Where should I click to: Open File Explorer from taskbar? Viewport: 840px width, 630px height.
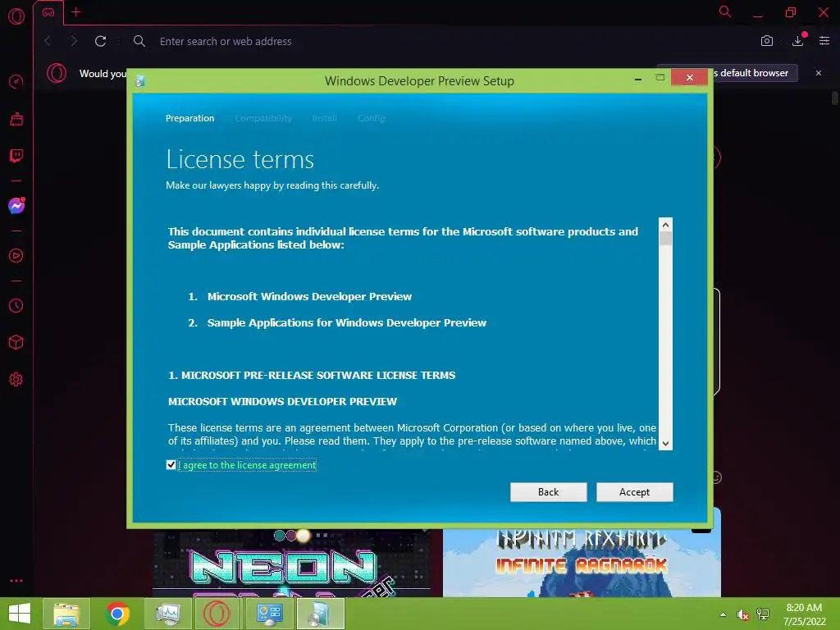[66, 614]
